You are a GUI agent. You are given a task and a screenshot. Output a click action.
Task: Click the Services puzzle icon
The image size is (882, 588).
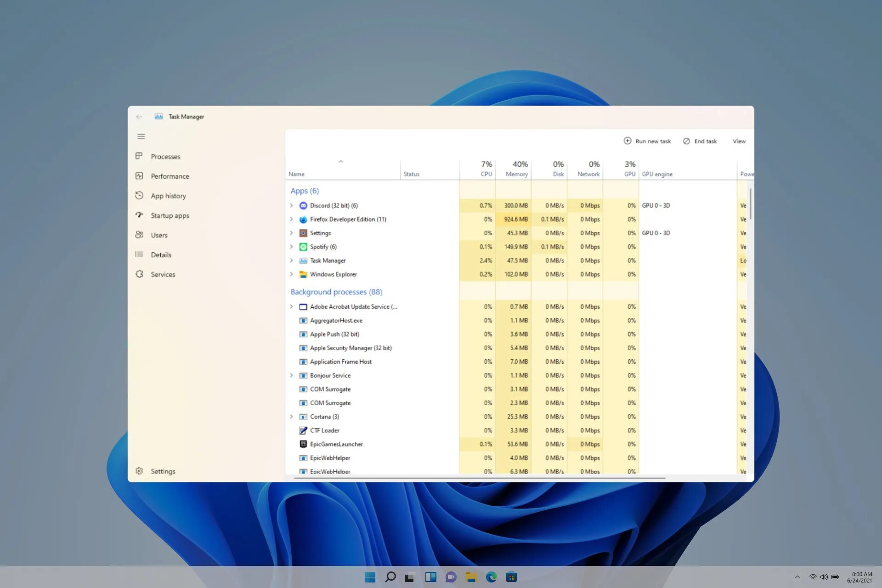(x=139, y=274)
